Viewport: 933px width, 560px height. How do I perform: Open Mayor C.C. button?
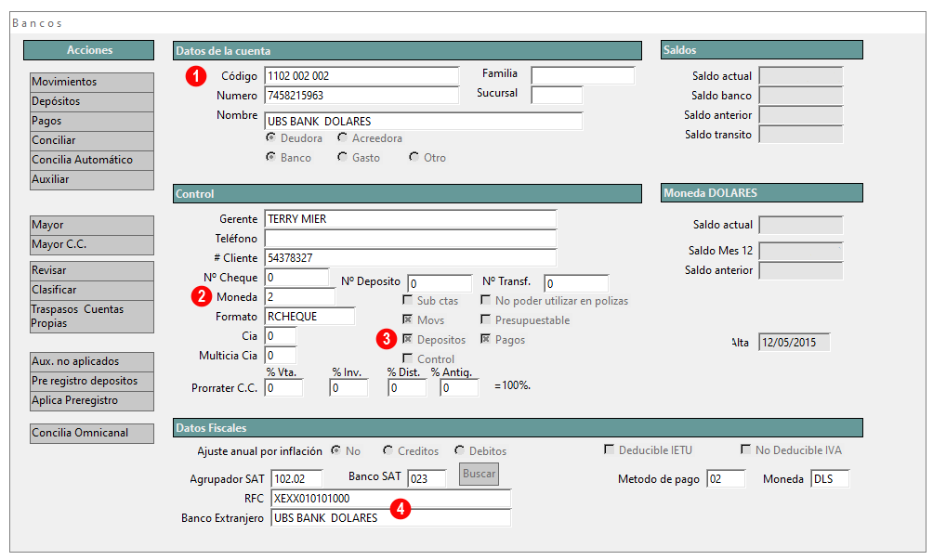[x=92, y=245]
